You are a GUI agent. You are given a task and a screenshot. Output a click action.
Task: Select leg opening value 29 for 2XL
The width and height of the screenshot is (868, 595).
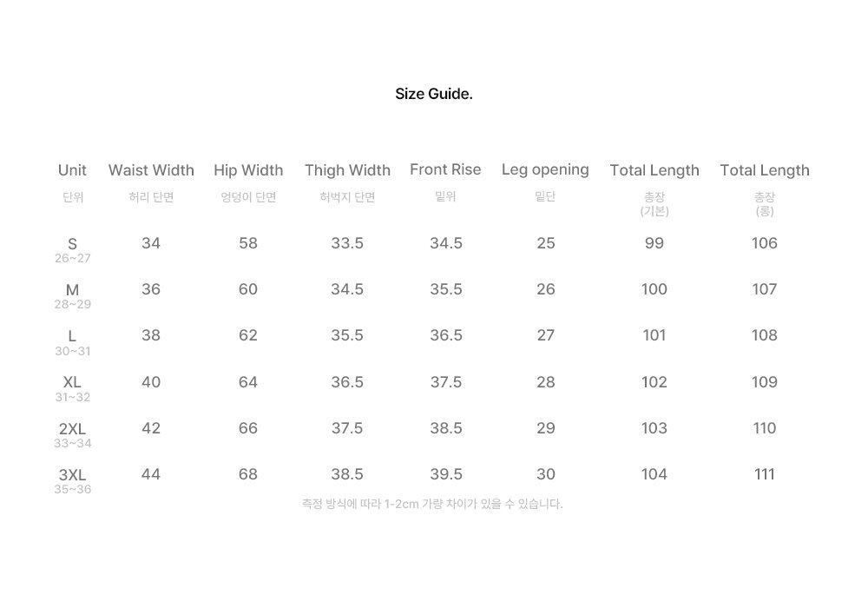(545, 427)
